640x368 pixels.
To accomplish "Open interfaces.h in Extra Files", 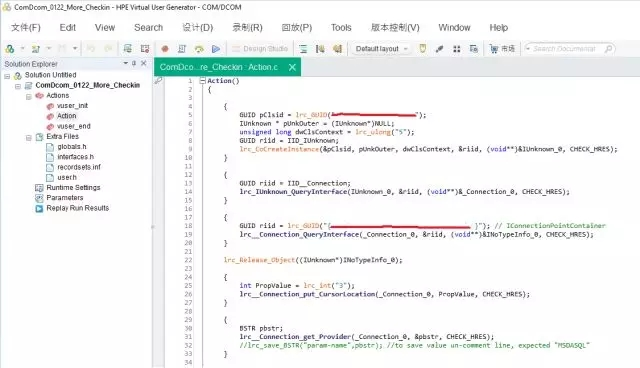I will click(76, 157).
